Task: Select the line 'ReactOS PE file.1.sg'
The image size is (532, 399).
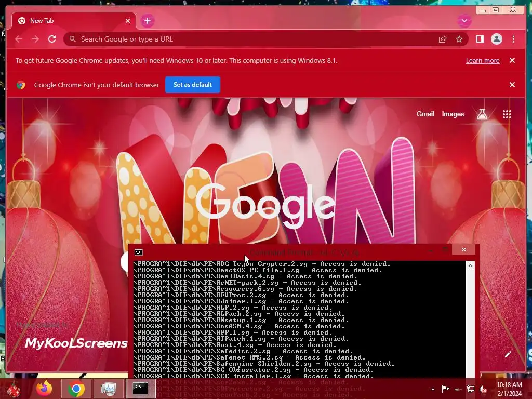Action: coord(258,270)
